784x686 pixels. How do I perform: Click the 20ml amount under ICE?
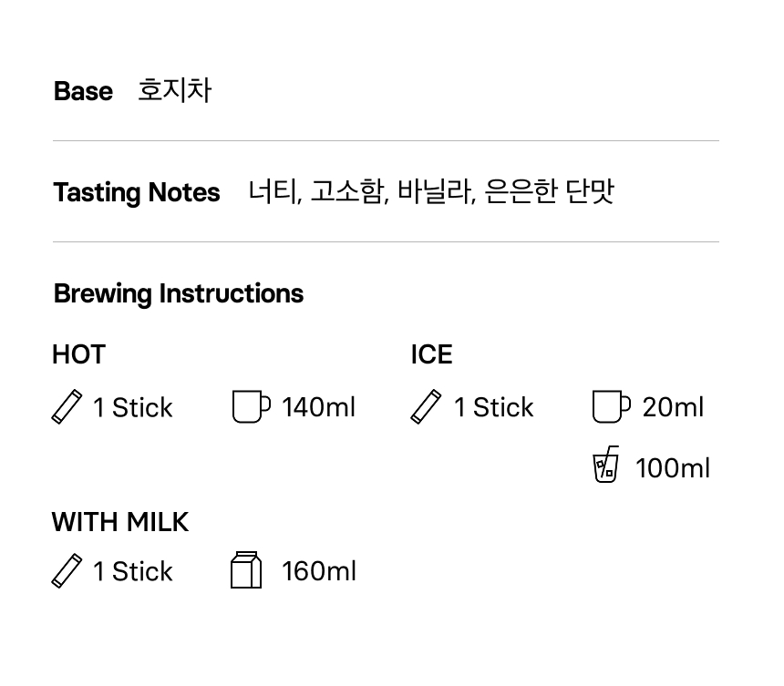[673, 407]
